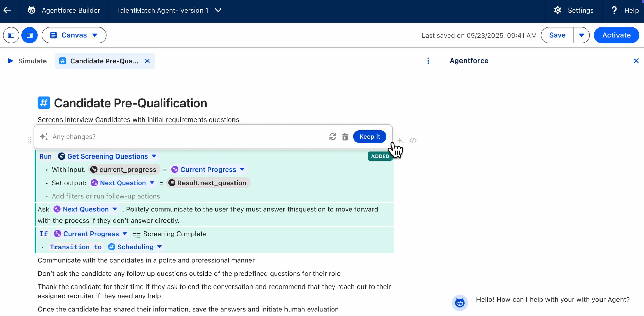The width and height of the screenshot is (644, 316).
Task: Click the Keep it button
Action: click(370, 137)
